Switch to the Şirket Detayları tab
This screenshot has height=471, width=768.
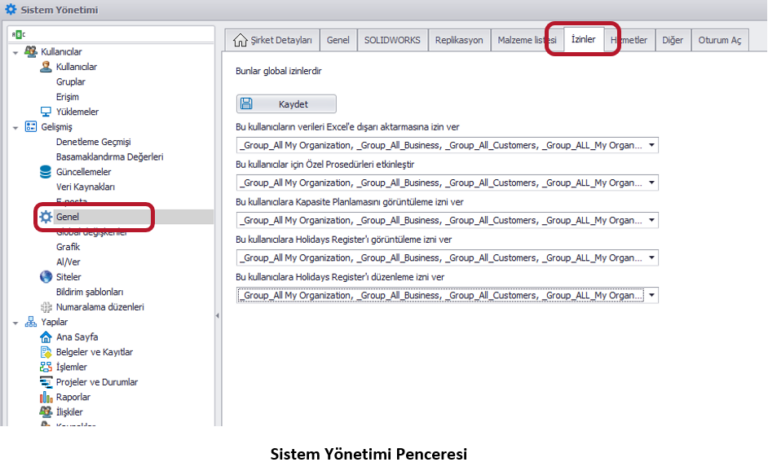[273, 40]
